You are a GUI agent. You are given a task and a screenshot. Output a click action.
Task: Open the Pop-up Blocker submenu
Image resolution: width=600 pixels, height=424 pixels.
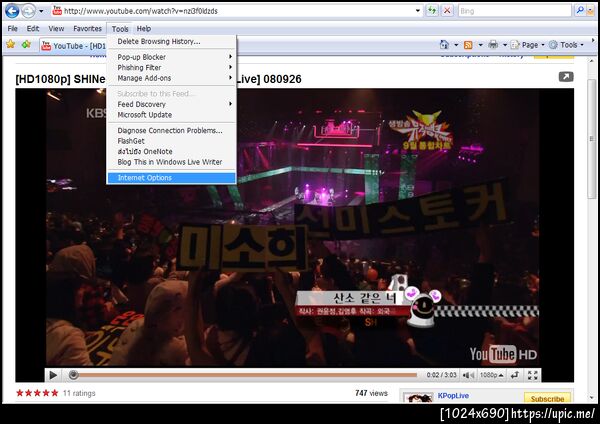171,57
